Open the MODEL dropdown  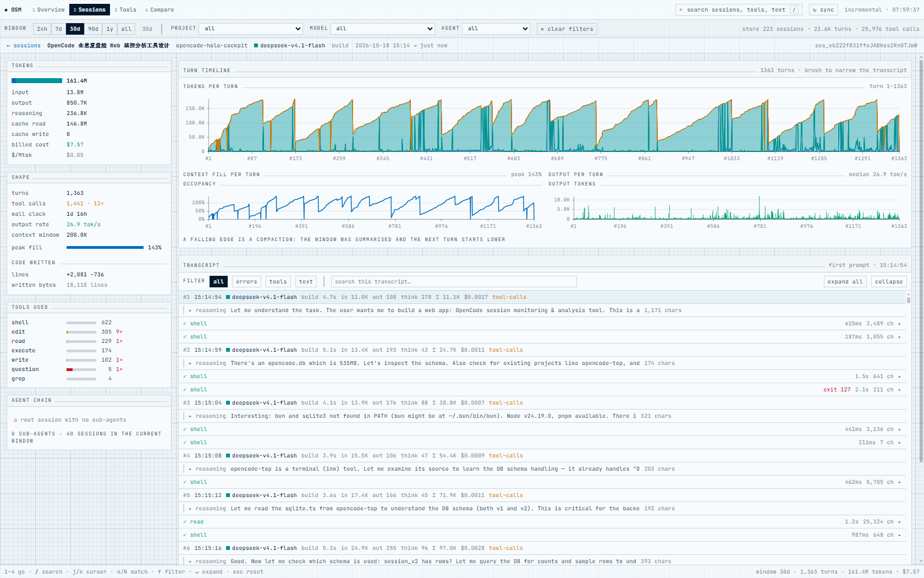click(x=383, y=29)
